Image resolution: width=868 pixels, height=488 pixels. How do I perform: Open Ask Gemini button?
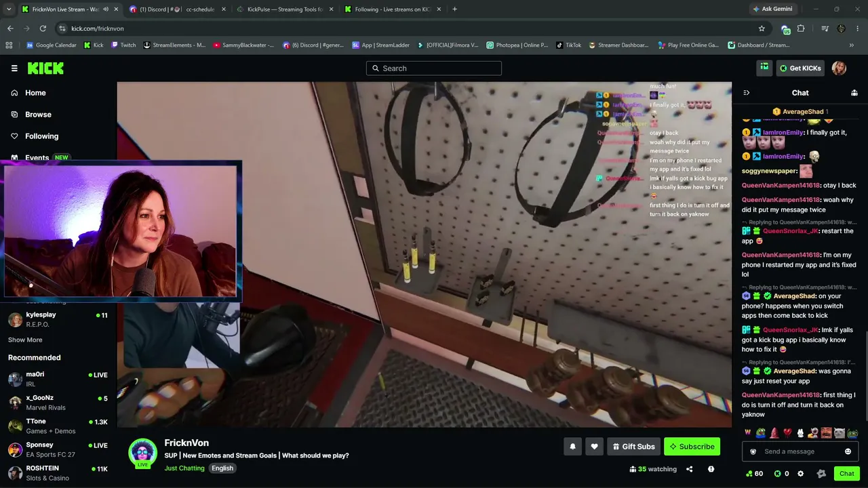772,9
